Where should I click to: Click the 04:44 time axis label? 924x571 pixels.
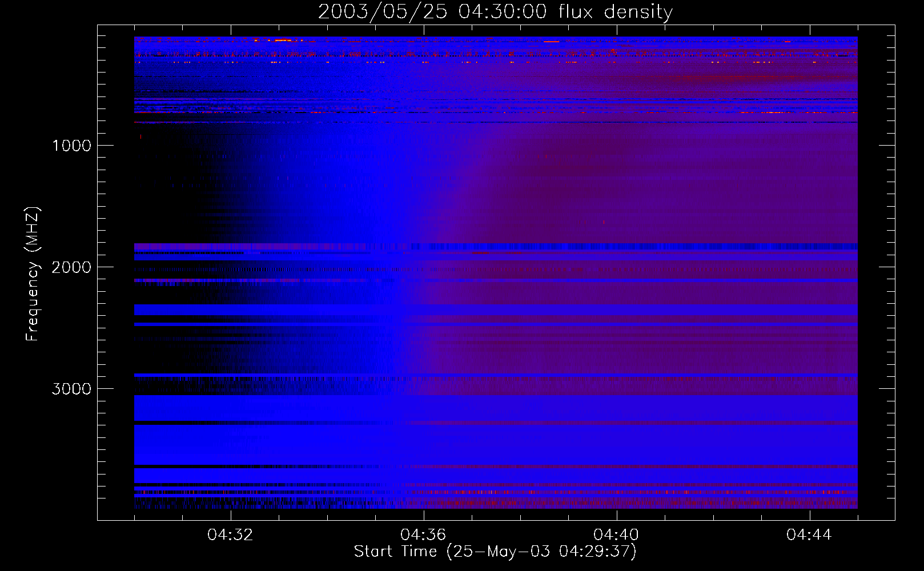click(810, 534)
